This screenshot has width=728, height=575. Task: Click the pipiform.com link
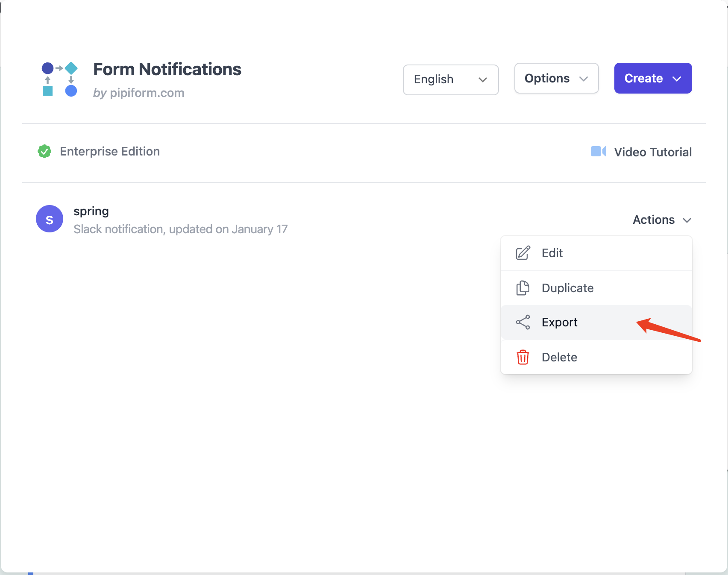(147, 93)
